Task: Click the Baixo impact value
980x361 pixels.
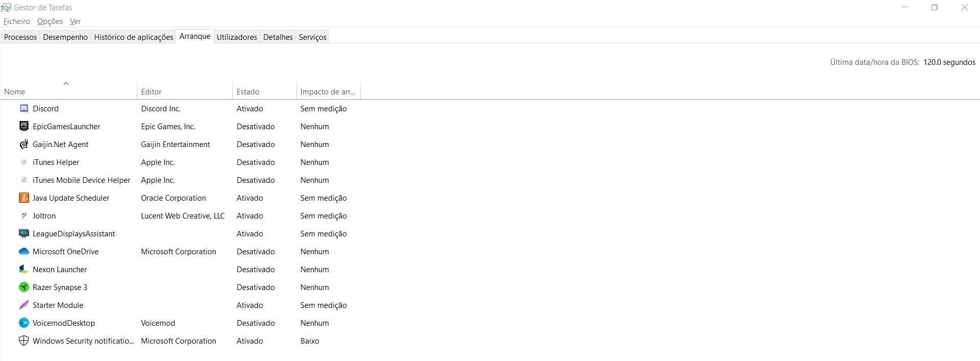Action: click(x=310, y=341)
